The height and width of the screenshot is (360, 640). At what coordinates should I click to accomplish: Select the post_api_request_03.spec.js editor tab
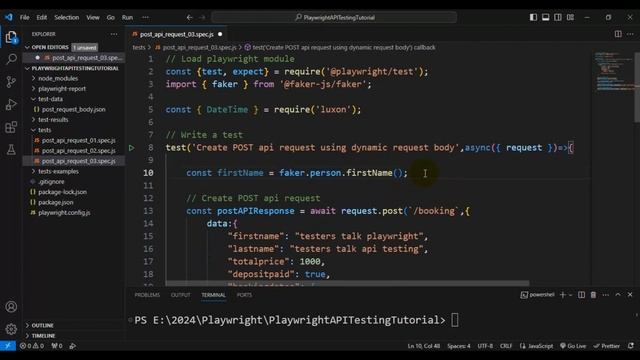click(x=177, y=34)
